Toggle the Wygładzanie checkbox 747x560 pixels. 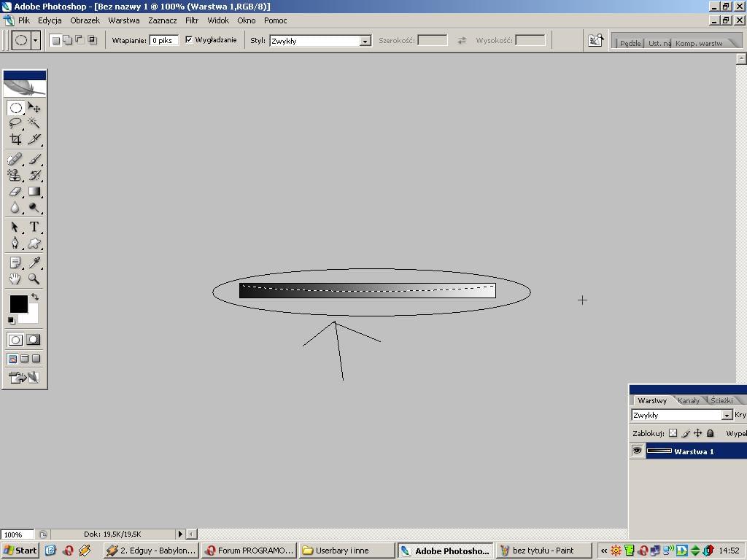pos(189,40)
